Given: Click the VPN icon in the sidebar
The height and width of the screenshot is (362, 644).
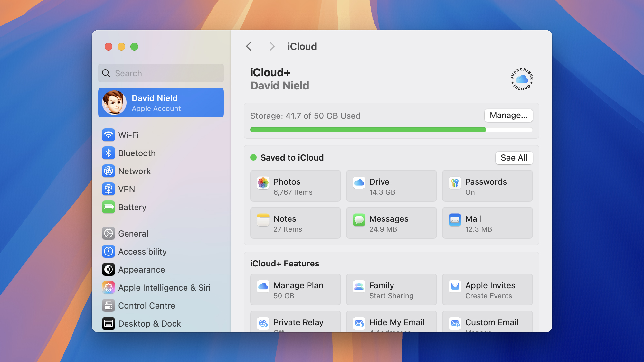Looking at the screenshot, I should (x=109, y=189).
